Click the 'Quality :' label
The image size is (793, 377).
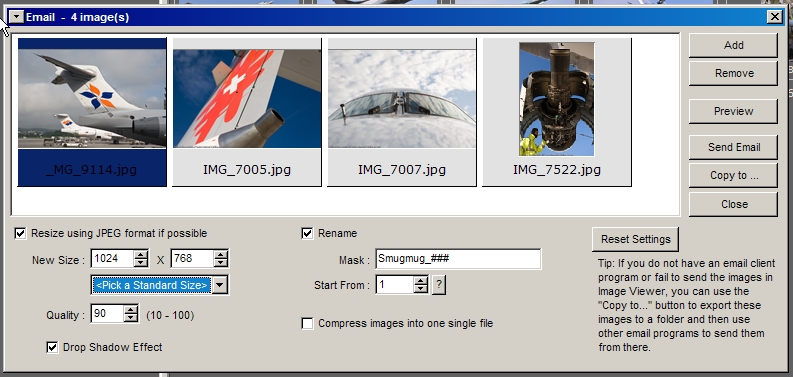[66, 315]
